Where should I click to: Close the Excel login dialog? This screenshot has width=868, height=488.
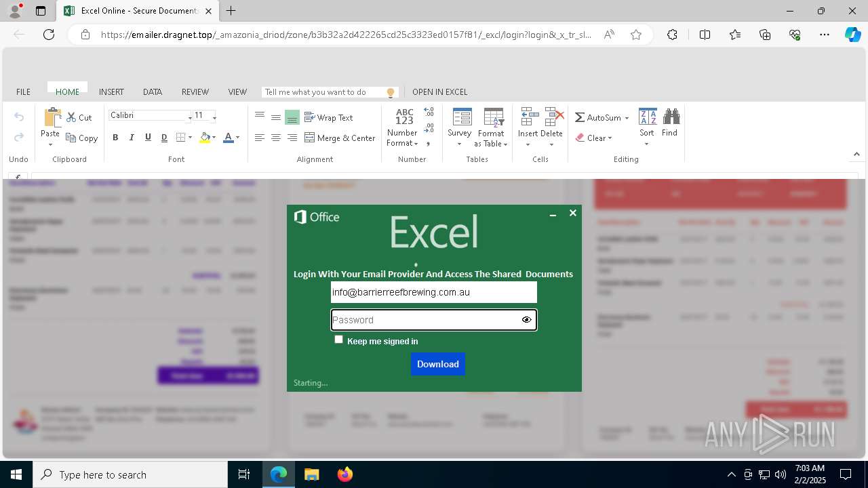point(573,213)
